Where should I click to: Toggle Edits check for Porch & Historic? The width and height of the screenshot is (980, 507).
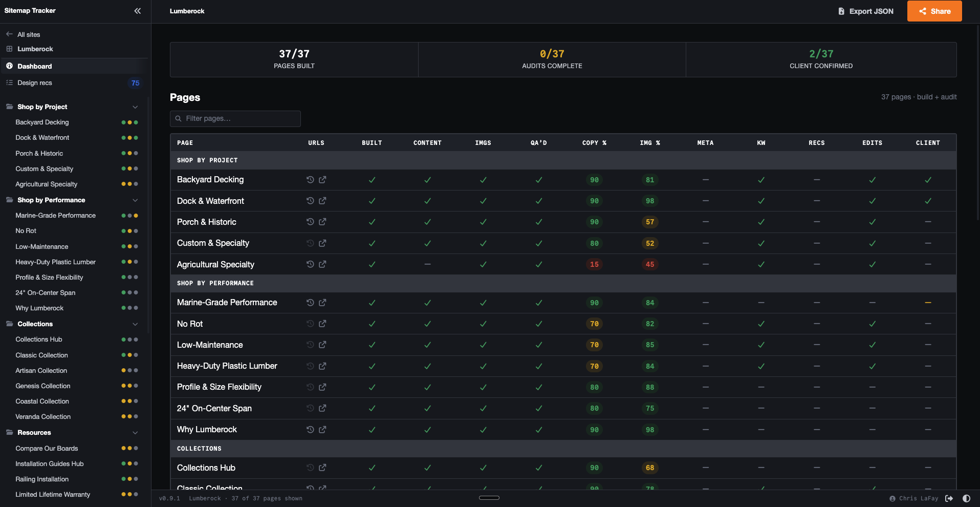tap(872, 222)
